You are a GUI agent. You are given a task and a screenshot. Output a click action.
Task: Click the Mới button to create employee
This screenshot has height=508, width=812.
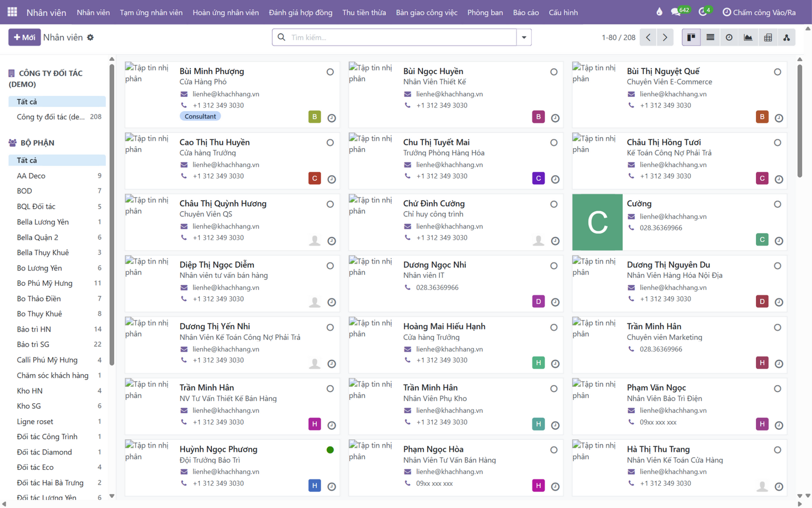coord(24,38)
